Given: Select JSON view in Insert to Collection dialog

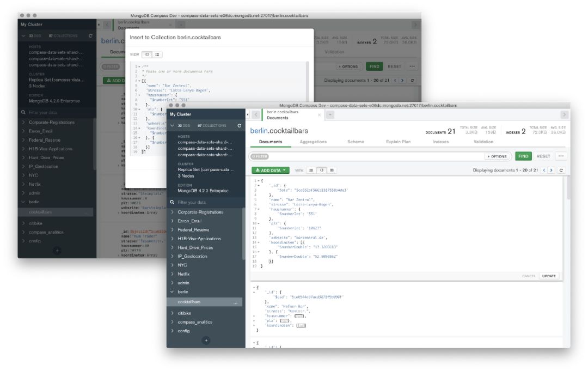Looking at the screenshot, I should 147,55.
